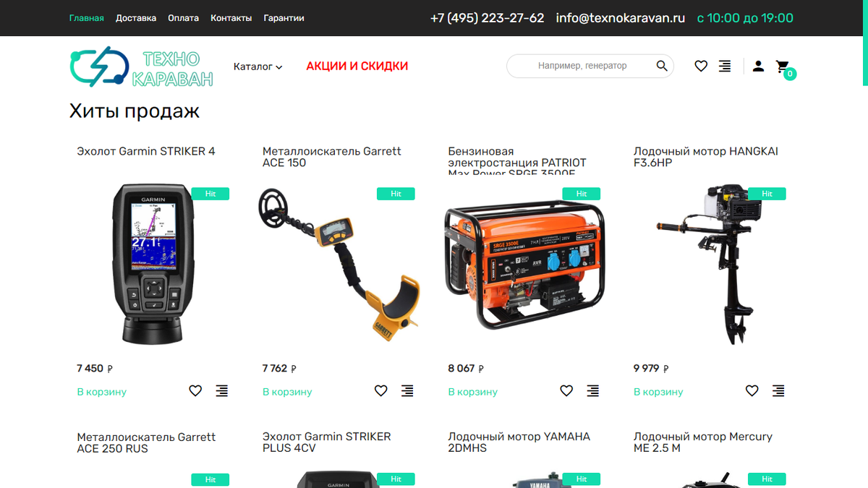Add PATRIOT generator to comparison list

593,391
